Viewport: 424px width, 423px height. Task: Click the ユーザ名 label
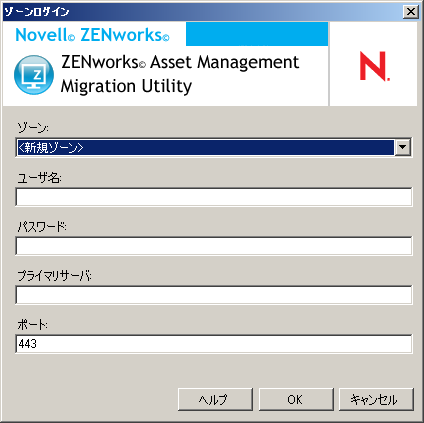point(39,178)
